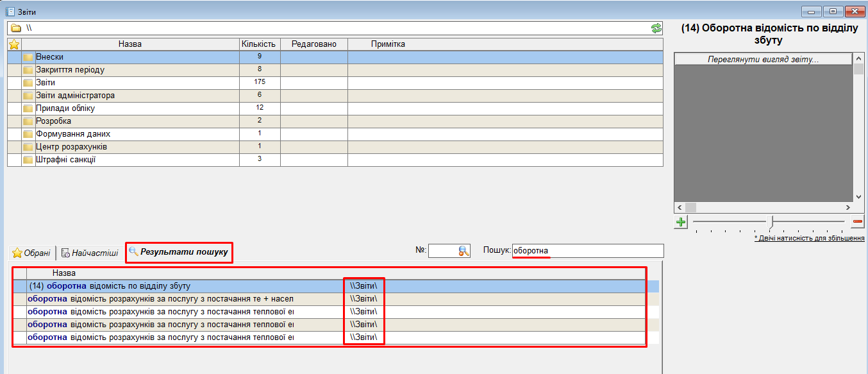The width and height of the screenshot is (868, 374).
Task: Sort the folder list by Кількість column
Action: pyautogui.click(x=259, y=44)
